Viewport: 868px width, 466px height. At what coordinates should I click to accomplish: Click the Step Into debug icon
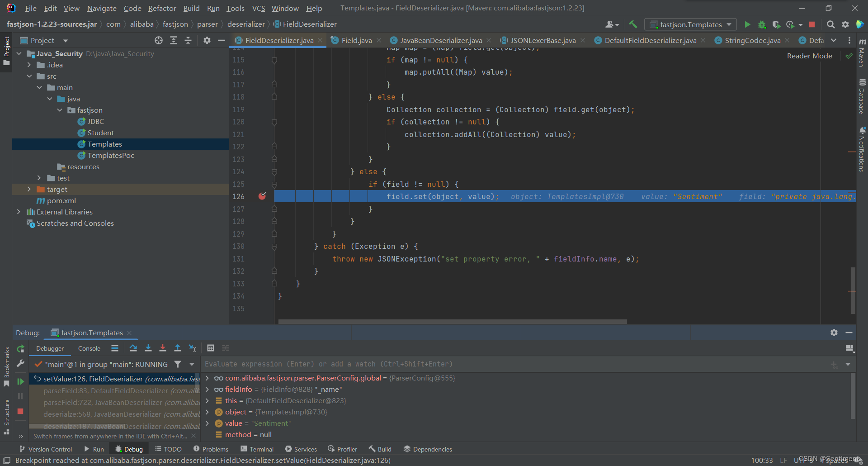tap(148, 348)
